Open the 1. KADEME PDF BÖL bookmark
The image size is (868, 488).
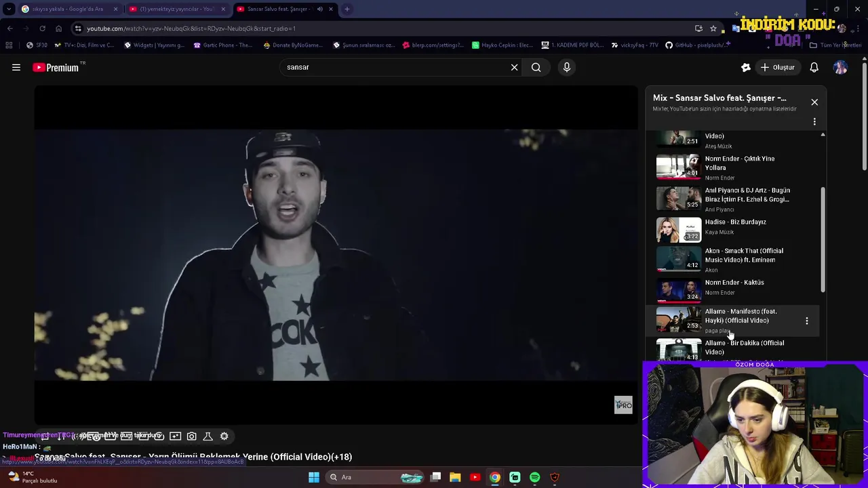click(x=572, y=45)
